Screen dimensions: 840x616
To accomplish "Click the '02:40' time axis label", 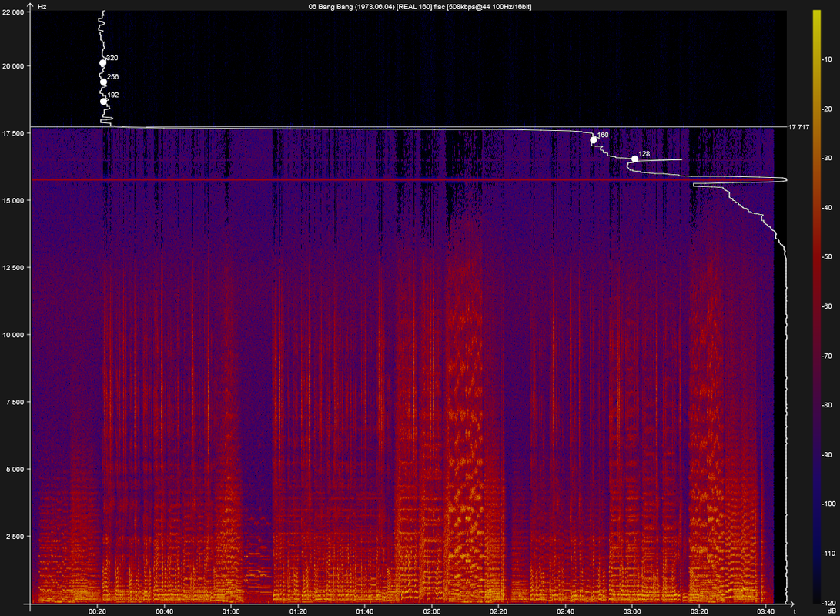I will tap(565, 611).
